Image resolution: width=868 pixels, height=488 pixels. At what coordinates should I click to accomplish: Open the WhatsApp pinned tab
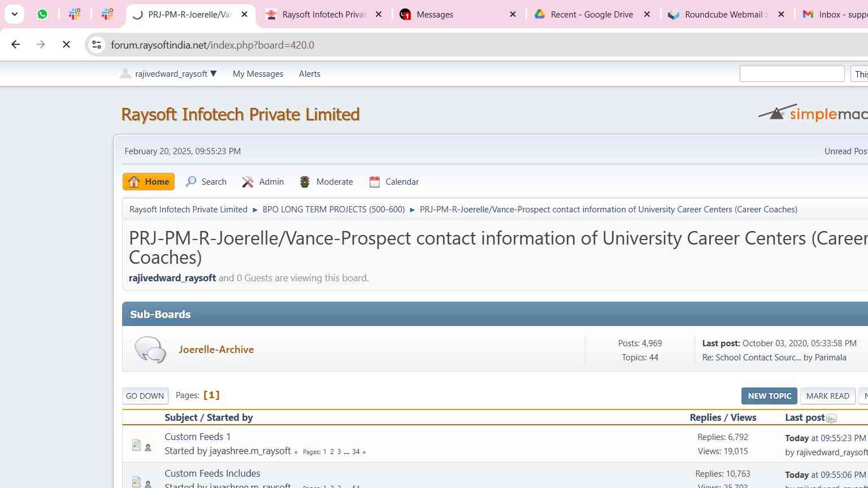(x=42, y=14)
